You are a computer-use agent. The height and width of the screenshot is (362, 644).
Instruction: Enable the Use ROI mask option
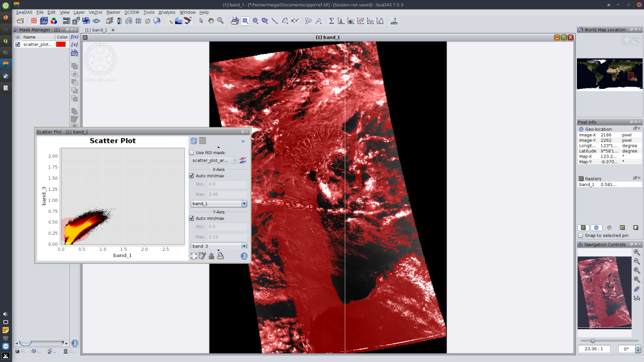click(x=191, y=153)
